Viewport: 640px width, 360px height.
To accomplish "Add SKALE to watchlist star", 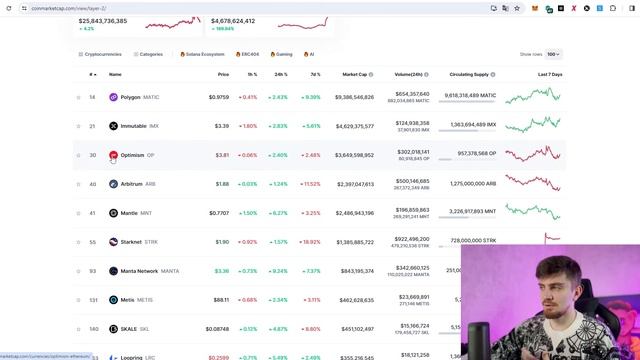I will click(x=78, y=329).
